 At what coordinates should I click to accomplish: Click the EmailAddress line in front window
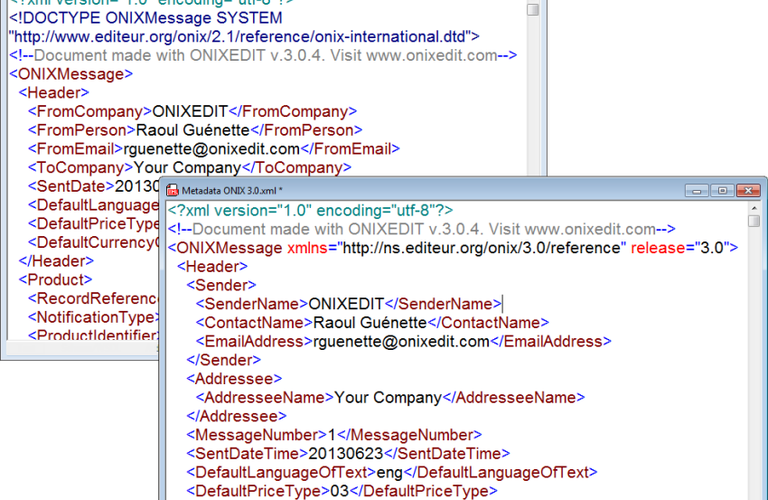click(404, 341)
